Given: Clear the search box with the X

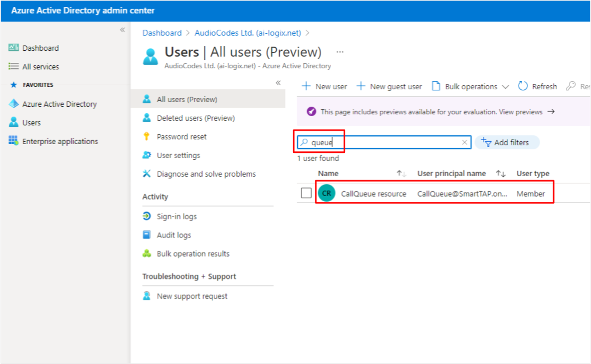Looking at the screenshot, I should tap(464, 142).
